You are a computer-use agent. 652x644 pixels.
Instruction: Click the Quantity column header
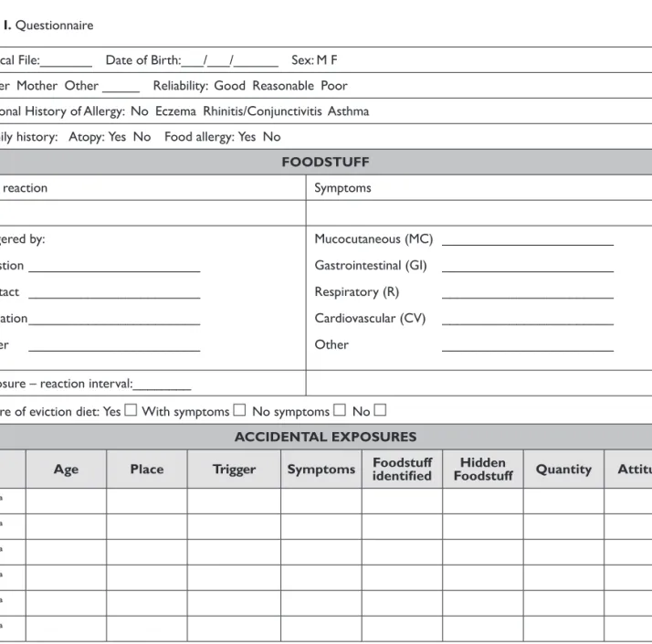pos(563,470)
